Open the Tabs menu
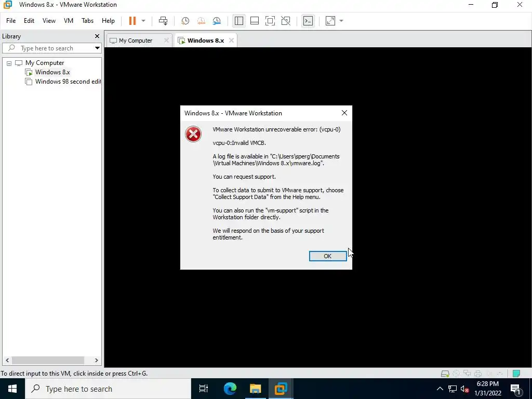 pos(87,21)
